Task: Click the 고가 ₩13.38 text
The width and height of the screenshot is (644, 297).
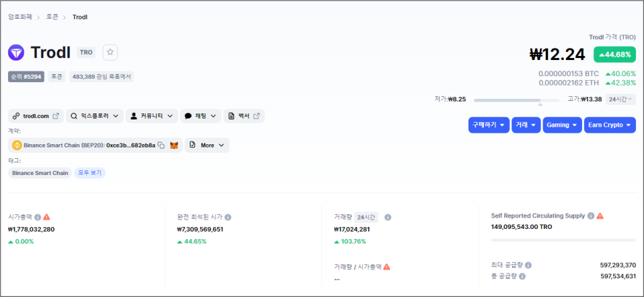Action: pos(585,99)
